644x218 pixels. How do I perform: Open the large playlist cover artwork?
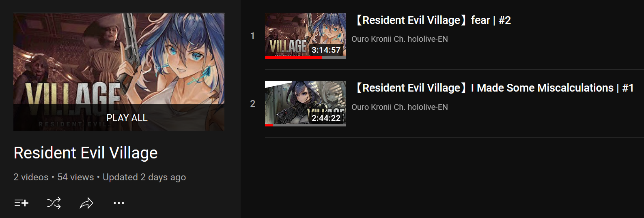click(x=119, y=72)
